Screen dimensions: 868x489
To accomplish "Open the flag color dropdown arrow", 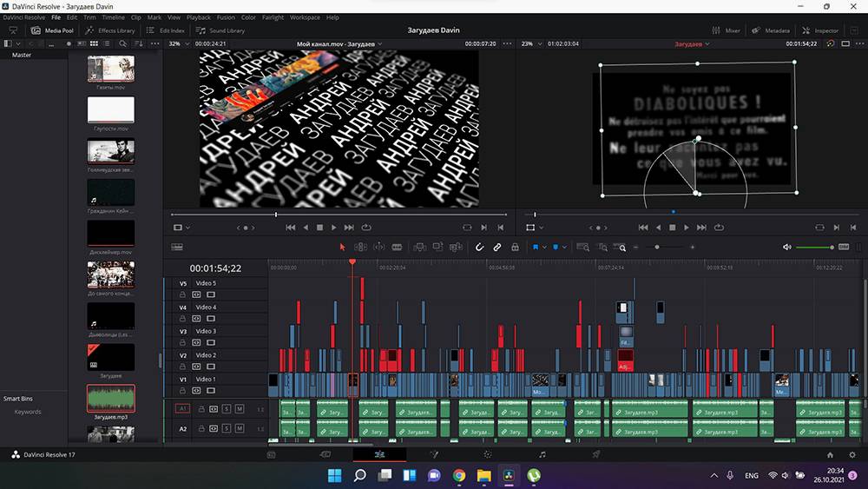I will tap(544, 248).
